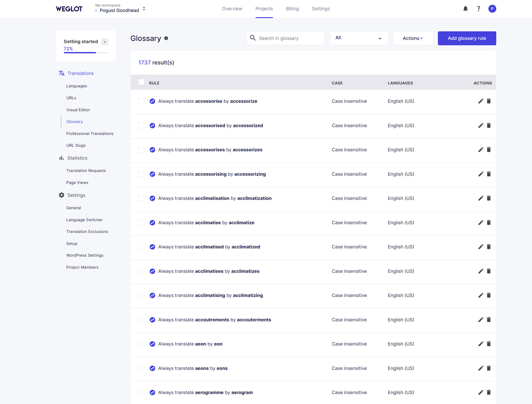
Task: Expand the Actions dropdown
Action: [413, 38]
